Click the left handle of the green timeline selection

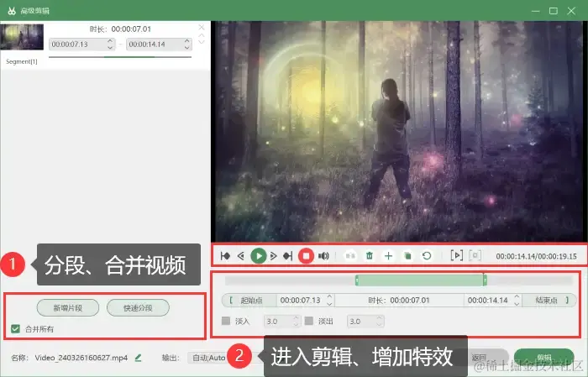click(357, 280)
